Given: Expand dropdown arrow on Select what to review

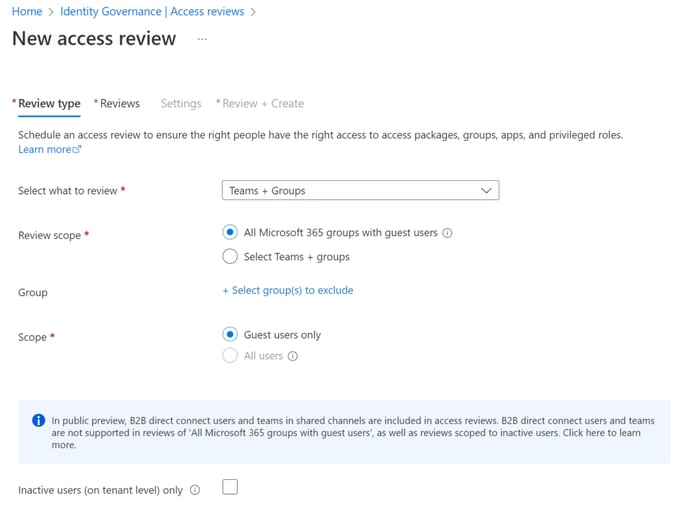Looking at the screenshot, I should 486,190.
